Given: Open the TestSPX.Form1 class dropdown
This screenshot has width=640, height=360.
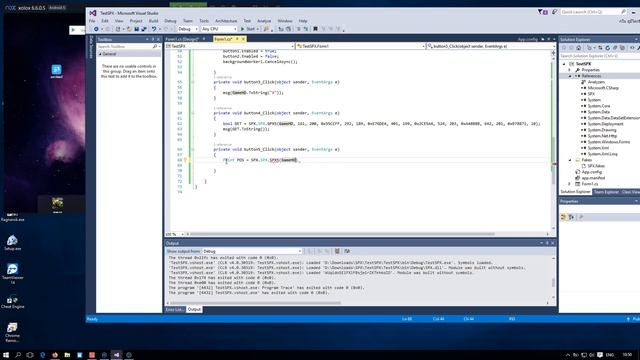Looking at the screenshot, I should coord(361,47).
